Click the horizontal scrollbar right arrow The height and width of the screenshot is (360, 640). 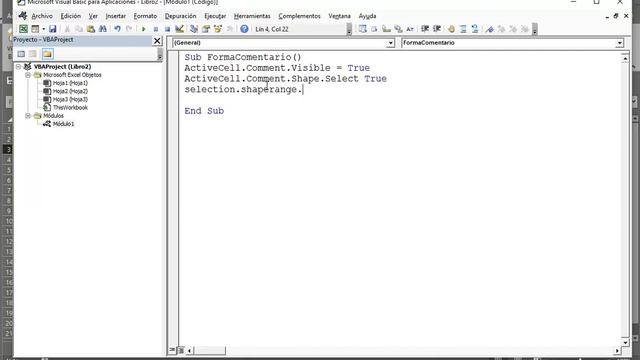coord(617,350)
